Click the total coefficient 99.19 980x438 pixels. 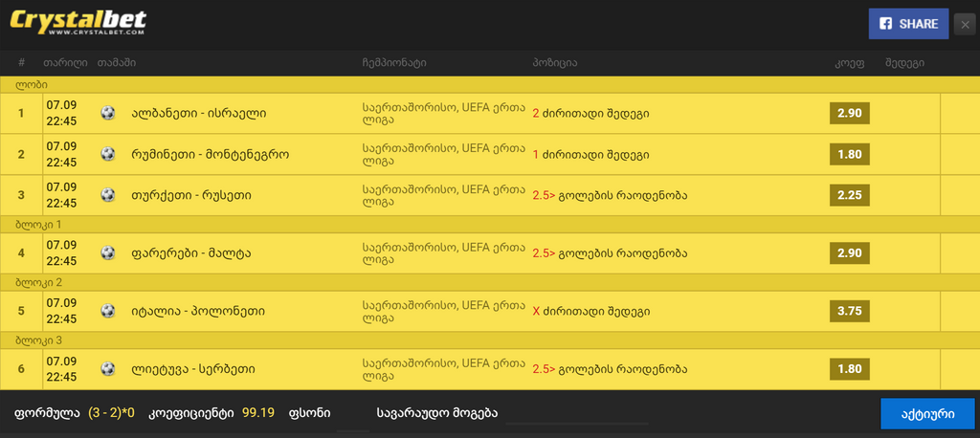click(x=258, y=413)
